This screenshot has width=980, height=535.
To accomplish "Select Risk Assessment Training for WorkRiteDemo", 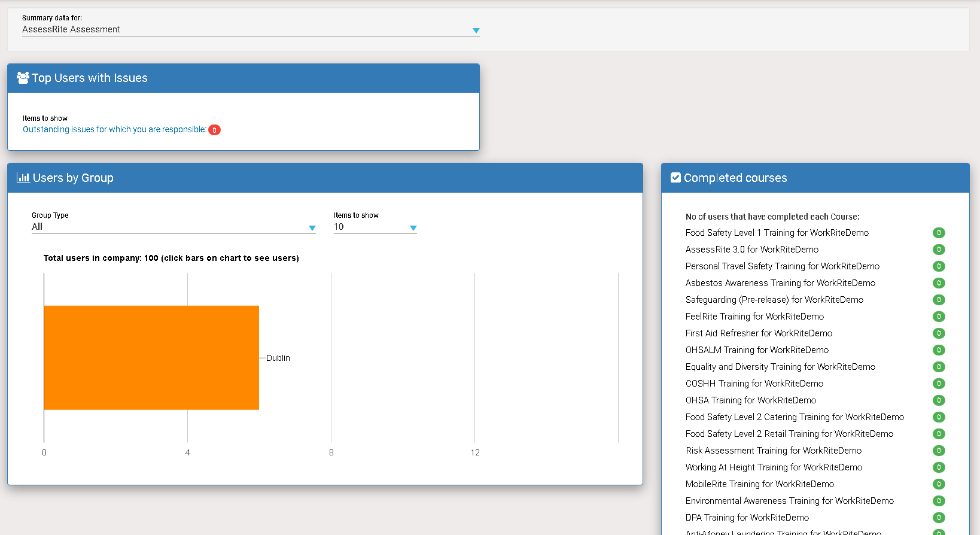I will [x=773, y=451].
